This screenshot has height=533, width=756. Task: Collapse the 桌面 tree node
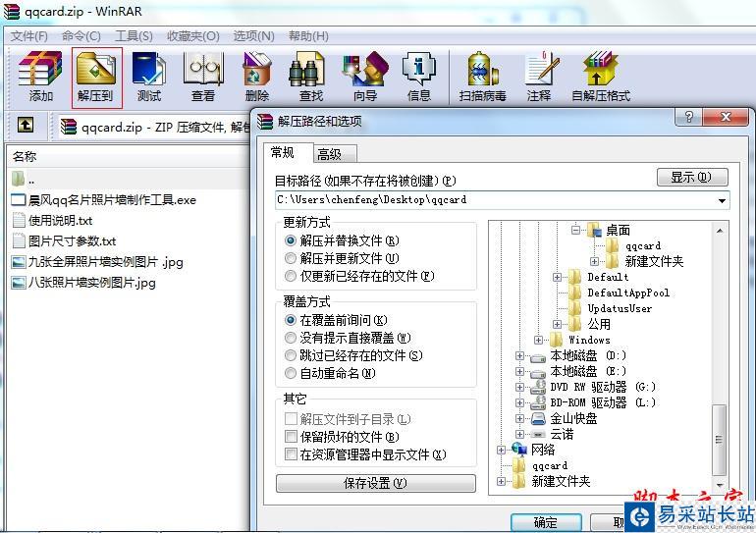pos(575,230)
